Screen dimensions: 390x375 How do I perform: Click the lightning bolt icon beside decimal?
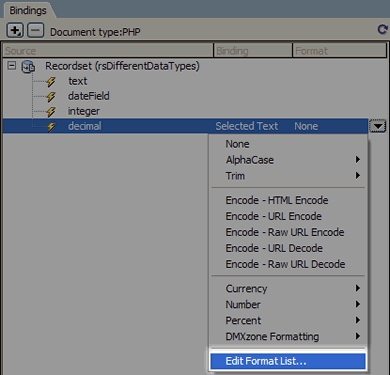click(x=51, y=127)
